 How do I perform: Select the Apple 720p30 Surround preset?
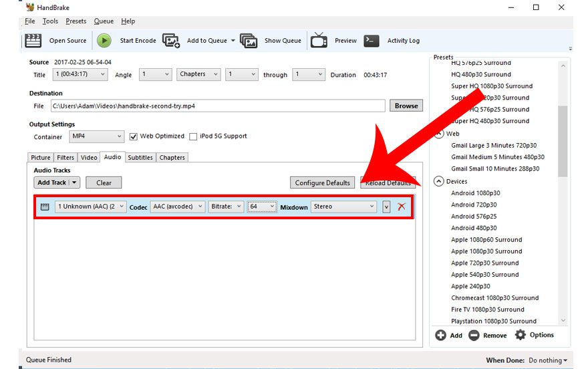point(485,263)
